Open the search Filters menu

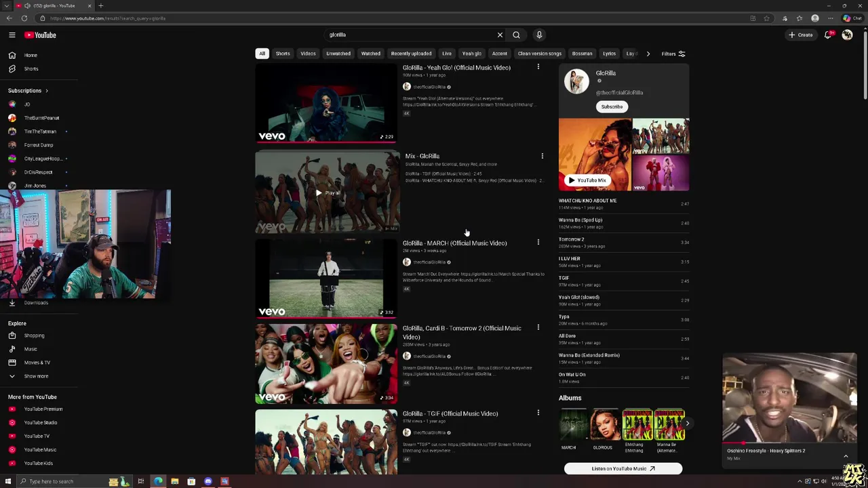[x=673, y=54]
